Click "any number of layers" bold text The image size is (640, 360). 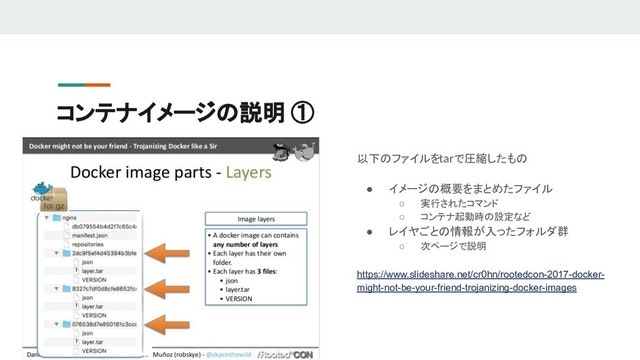click(x=245, y=244)
